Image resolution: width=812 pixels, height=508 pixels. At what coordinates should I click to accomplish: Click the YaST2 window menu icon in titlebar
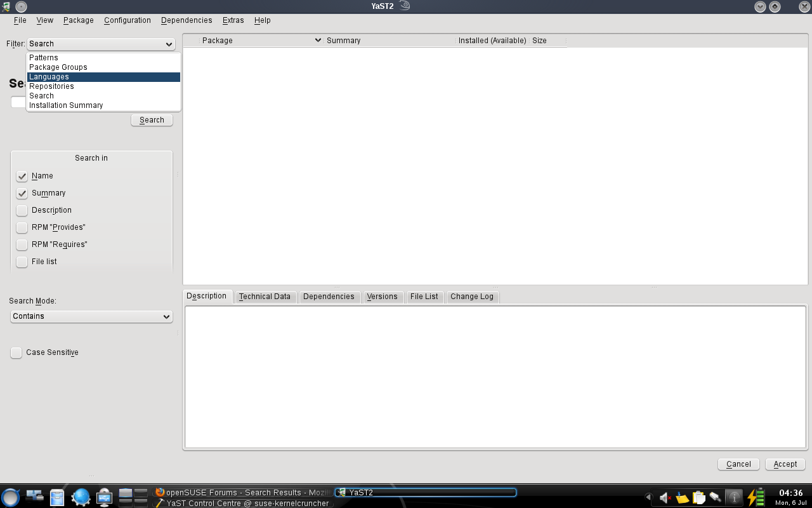click(6, 6)
